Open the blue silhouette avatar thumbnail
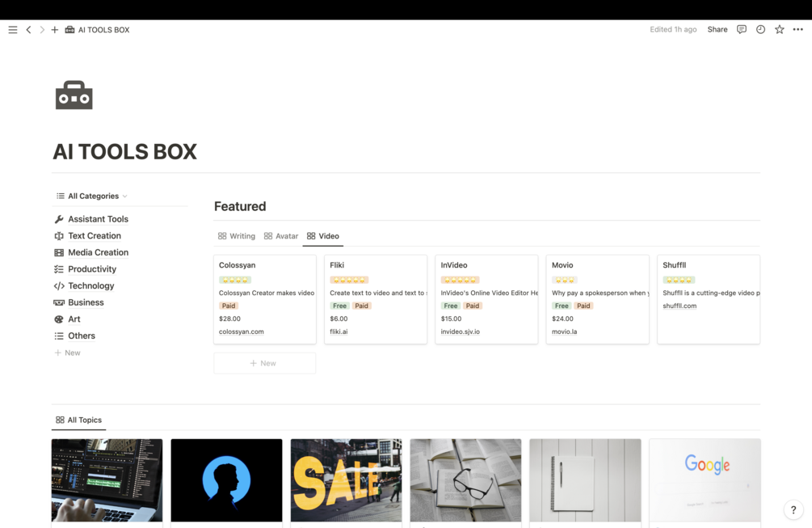 (x=227, y=480)
